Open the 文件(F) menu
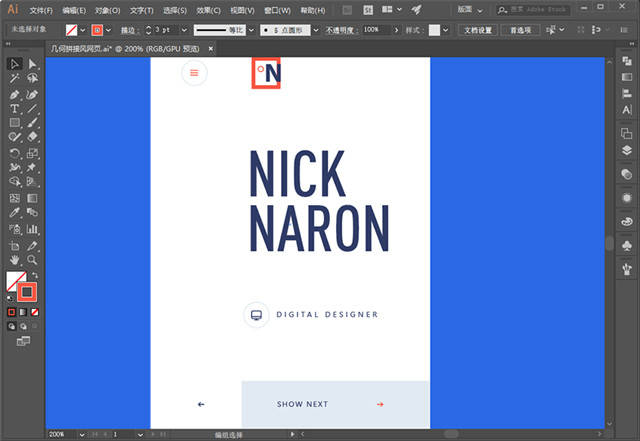 (41, 9)
